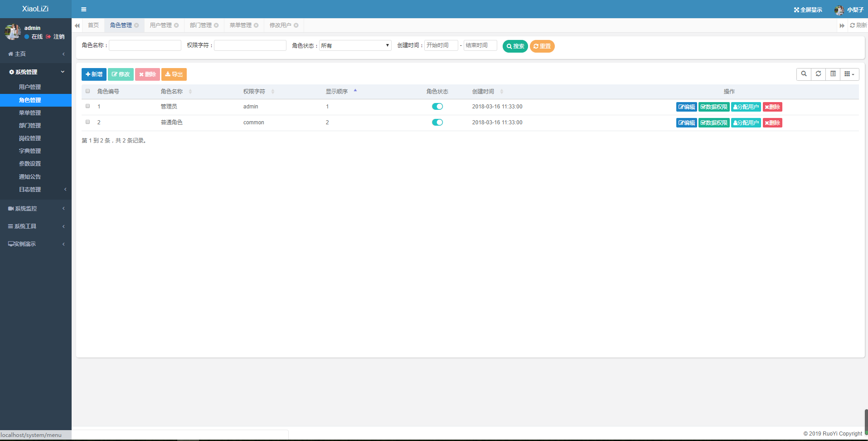Focus the 权限字符 input field
Screen dimensions: 868x441
click(250, 45)
